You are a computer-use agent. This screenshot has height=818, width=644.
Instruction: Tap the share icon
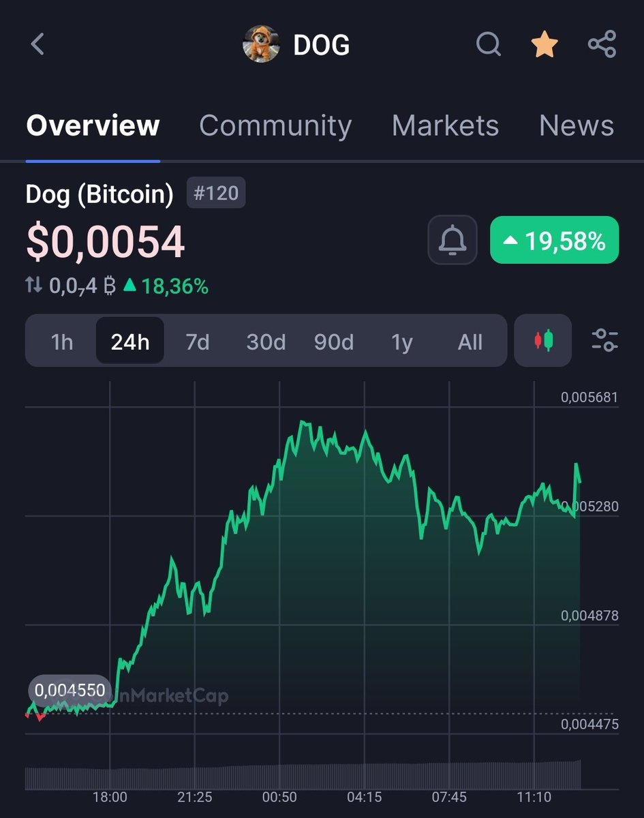[602, 45]
